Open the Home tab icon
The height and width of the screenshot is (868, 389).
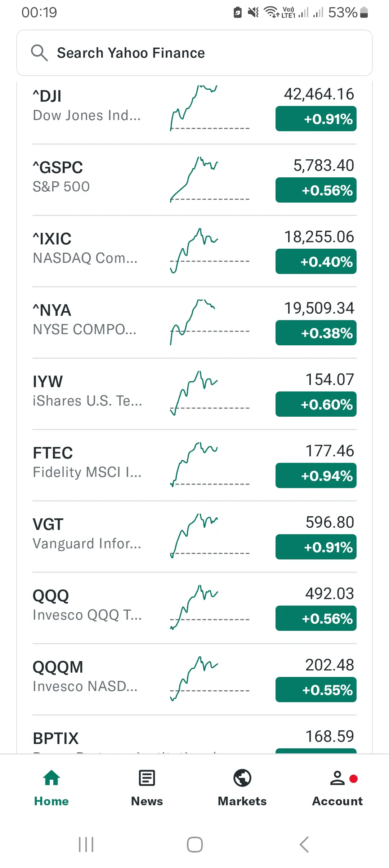(52, 778)
